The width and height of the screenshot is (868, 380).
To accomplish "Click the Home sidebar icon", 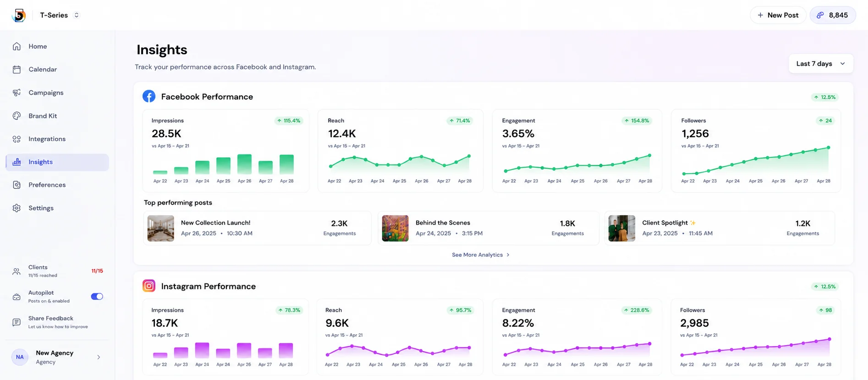I will point(17,46).
